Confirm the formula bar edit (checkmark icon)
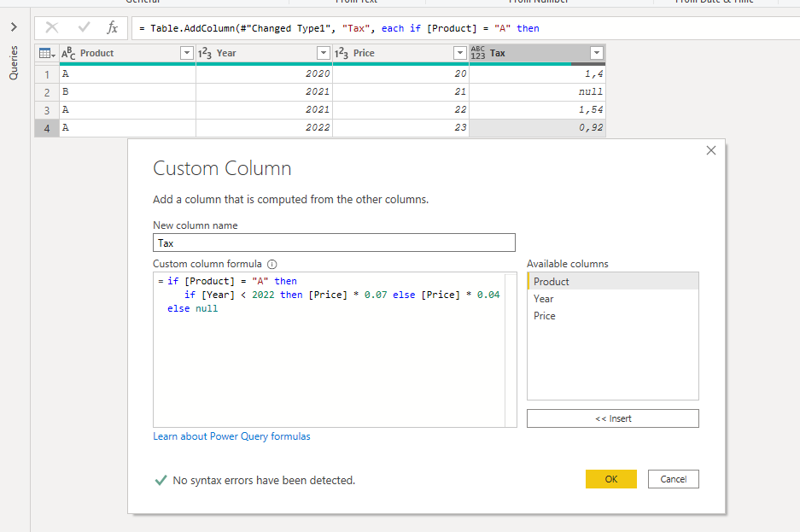The width and height of the screenshot is (800, 532). (84, 27)
